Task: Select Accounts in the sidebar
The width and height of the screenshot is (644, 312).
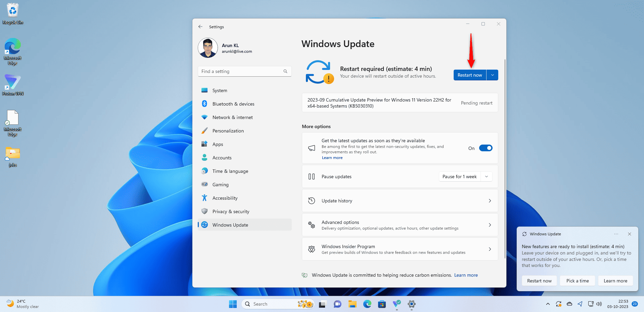Action: (x=245, y=158)
